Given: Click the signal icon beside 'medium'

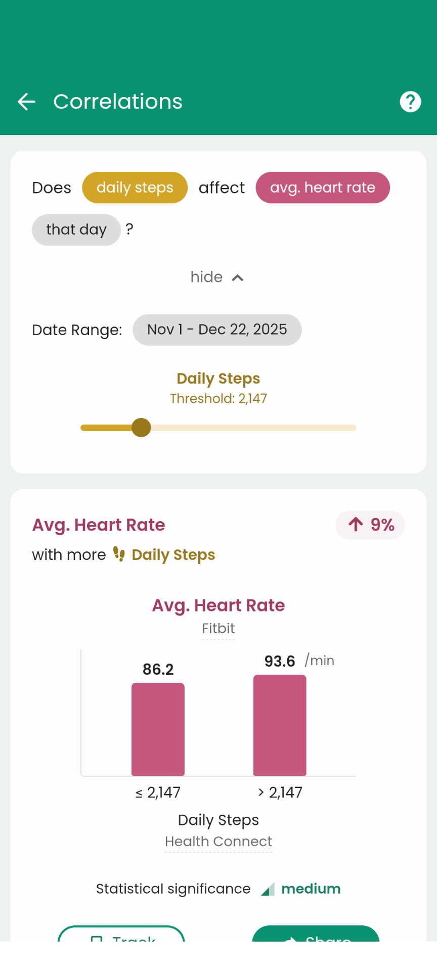Looking at the screenshot, I should pos(268,889).
